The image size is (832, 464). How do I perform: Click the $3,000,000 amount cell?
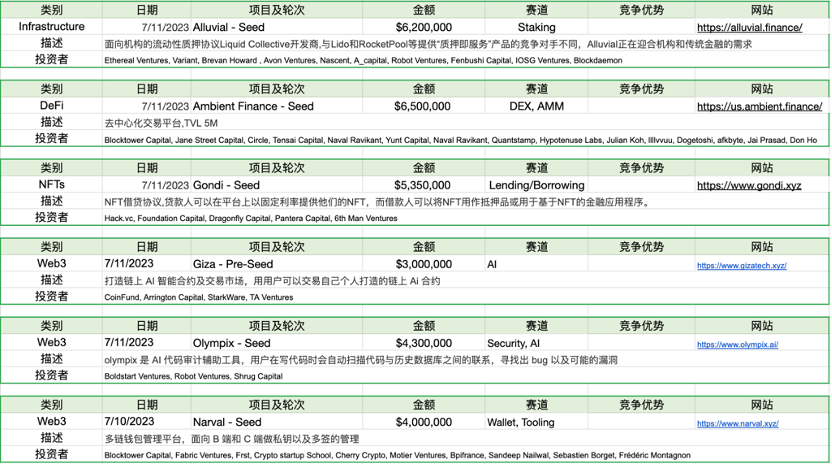[x=423, y=264]
